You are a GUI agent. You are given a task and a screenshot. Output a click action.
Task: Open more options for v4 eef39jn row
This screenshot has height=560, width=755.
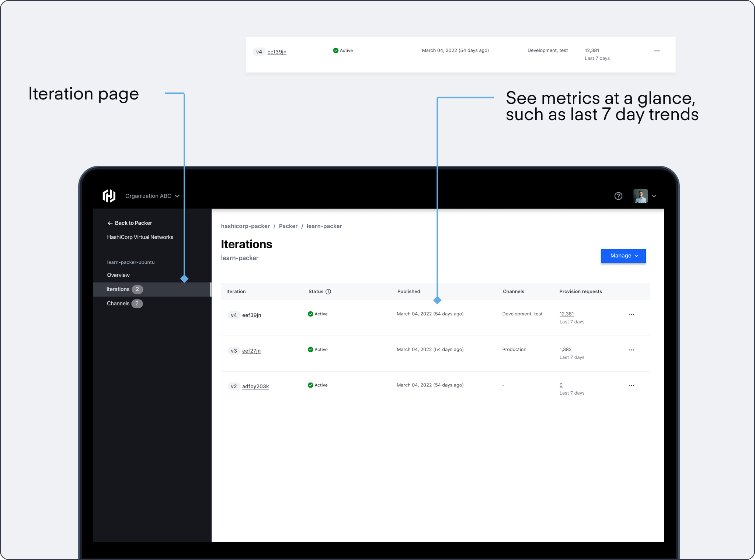coord(632,314)
